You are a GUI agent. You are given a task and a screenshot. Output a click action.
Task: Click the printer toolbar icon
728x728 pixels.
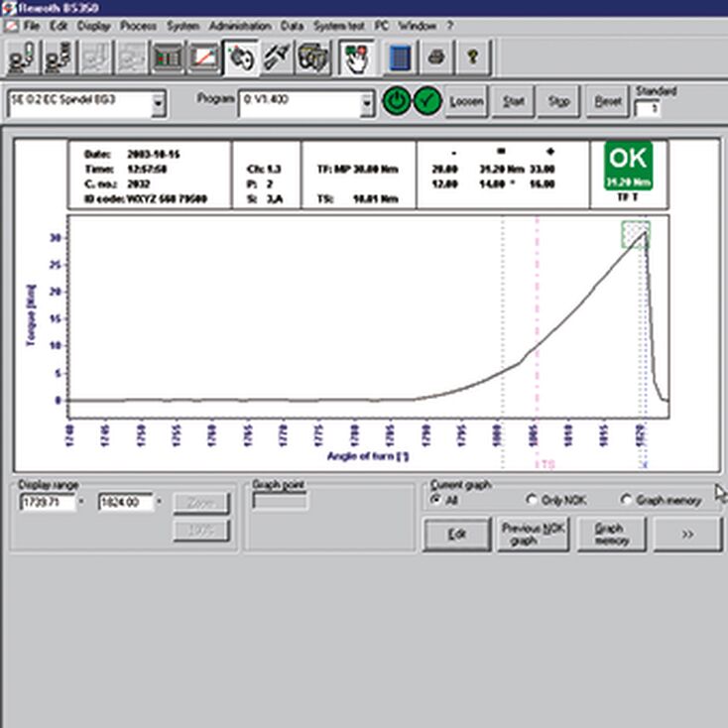[436, 58]
